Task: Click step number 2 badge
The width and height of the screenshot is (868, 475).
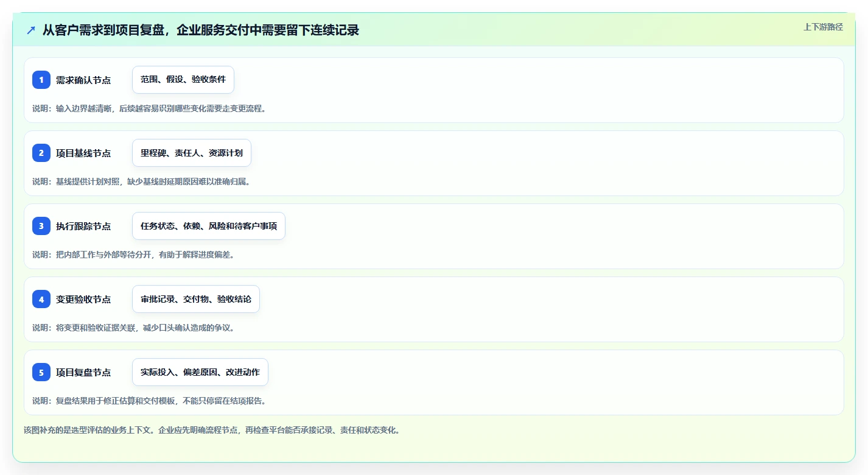Action: pos(41,153)
